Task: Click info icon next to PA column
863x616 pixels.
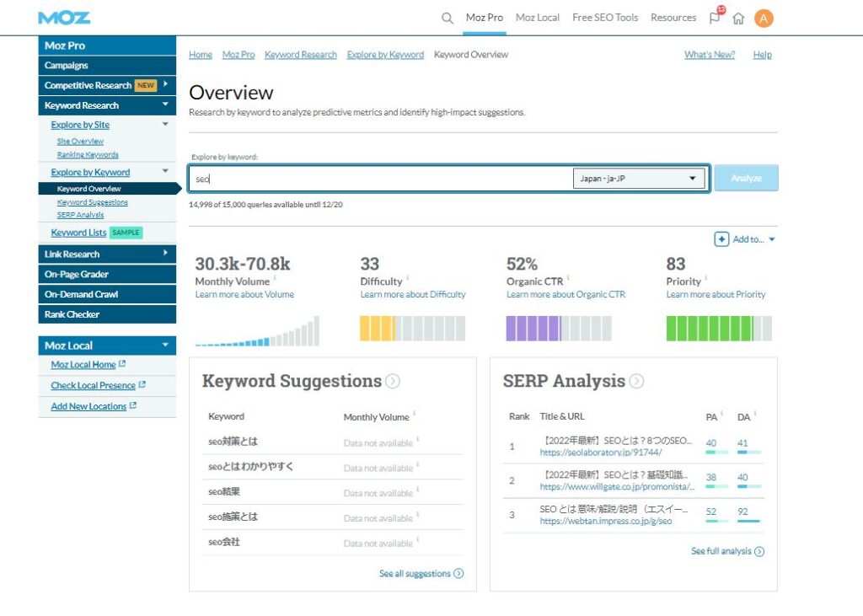Action: pyautogui.click(x=721, y=413)
